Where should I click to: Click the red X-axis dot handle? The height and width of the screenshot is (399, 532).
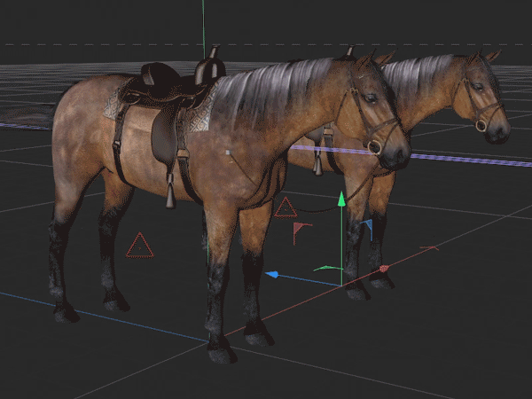384,269
